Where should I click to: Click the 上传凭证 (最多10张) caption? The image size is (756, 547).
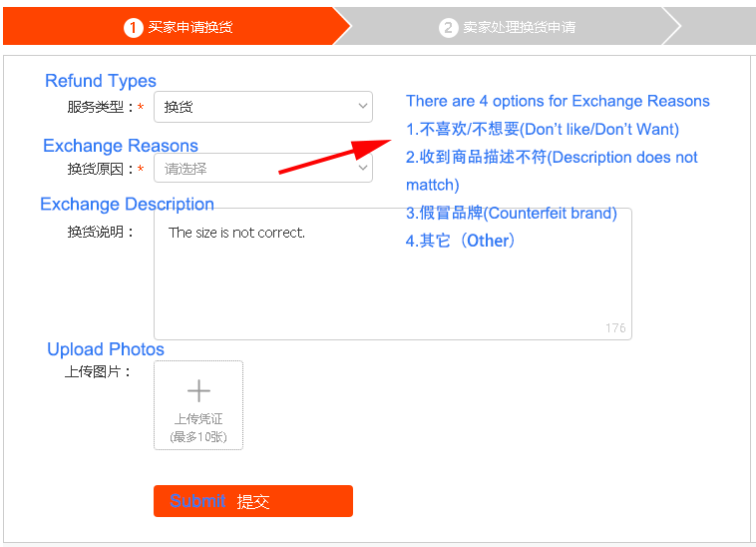198,427
